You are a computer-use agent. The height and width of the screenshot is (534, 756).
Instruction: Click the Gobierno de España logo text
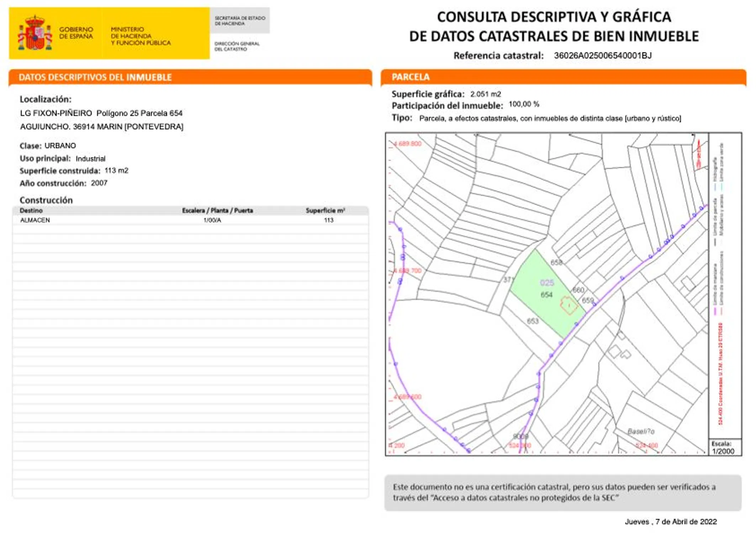pyautogui.click(x=76, y=33)
